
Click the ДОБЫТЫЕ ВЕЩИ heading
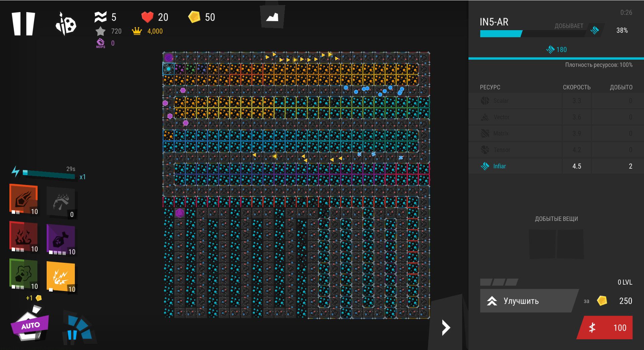556,219
